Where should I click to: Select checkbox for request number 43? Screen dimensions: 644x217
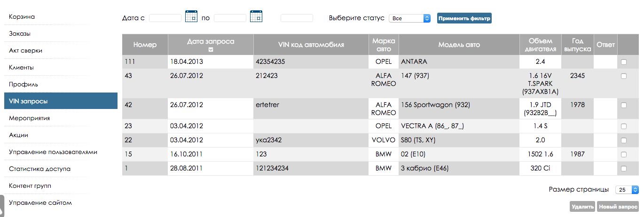[624, 76]
